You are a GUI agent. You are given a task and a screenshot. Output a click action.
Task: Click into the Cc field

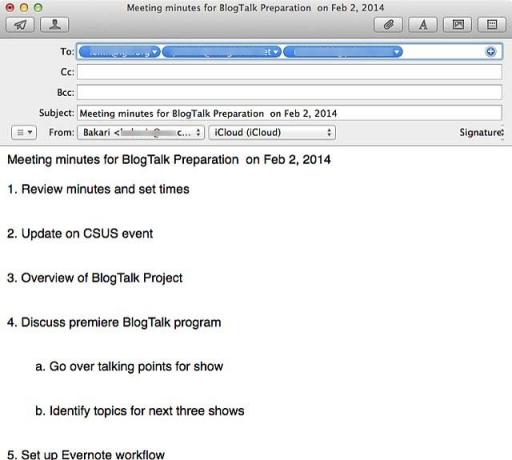289,72
